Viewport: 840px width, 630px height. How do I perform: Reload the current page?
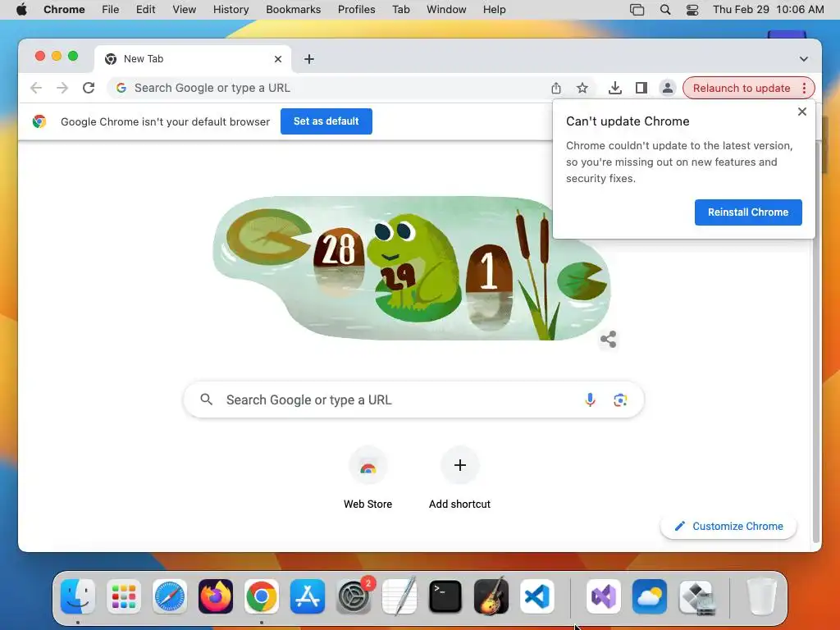point(89,88)
